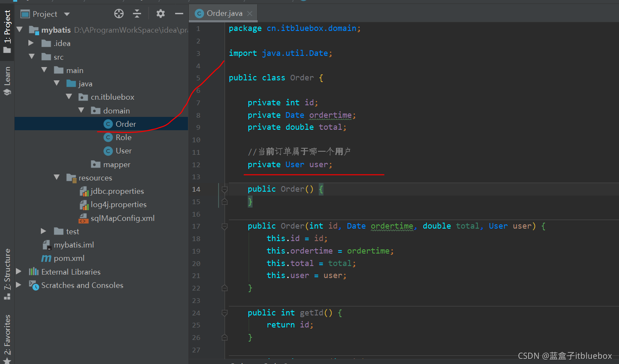
Task: Open the 7: Structure tool window tab
Action: click(7, 274)
